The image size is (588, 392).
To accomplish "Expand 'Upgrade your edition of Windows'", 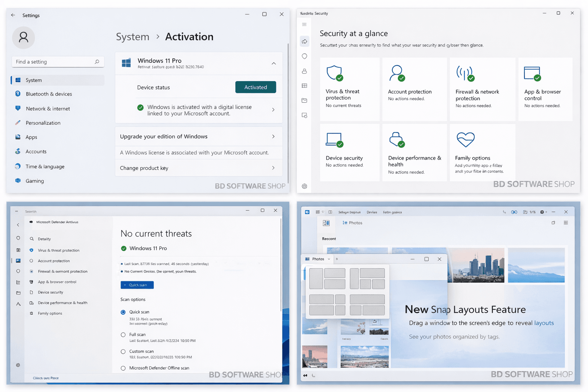I will (x=199, y=136).
